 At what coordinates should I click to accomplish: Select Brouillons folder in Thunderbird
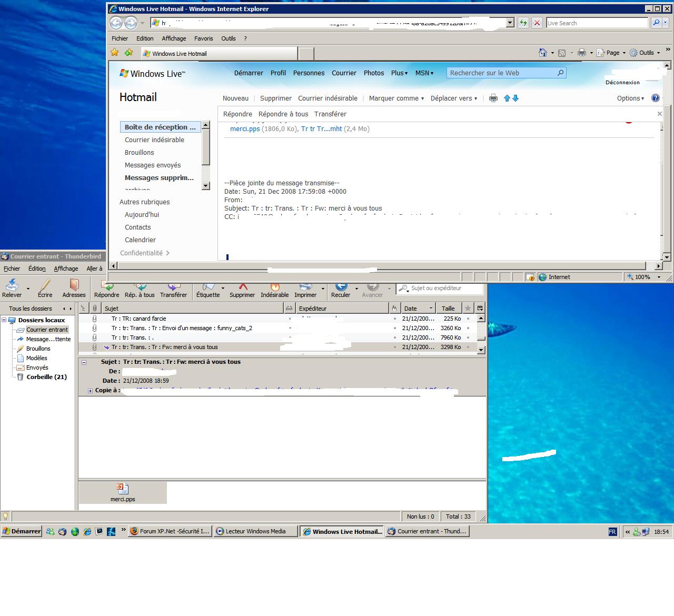tap(38, 349)
